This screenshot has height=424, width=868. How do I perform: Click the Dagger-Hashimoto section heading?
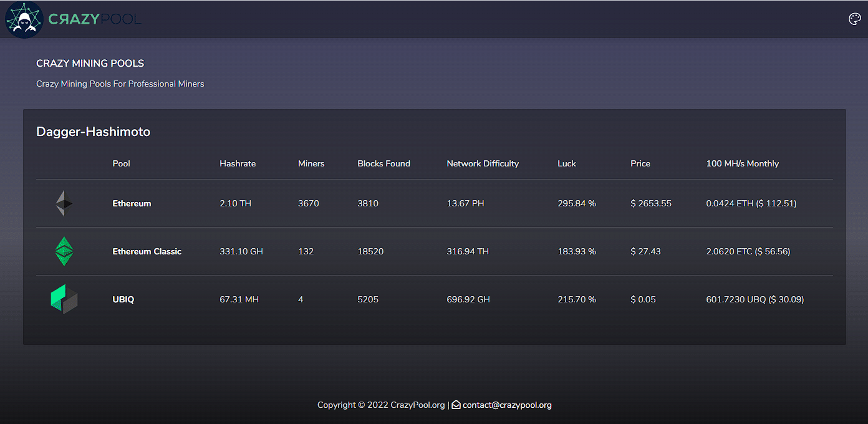[94, 132]
